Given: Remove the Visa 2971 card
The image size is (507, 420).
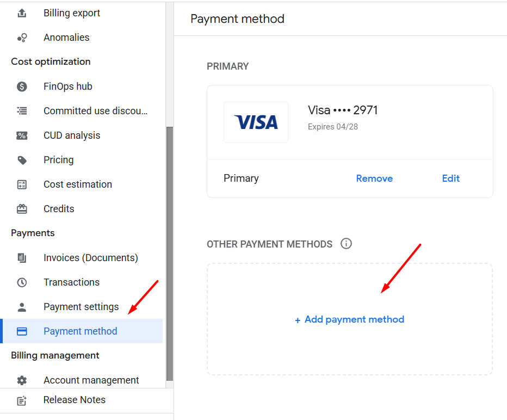Looking at the screenshot, I should (x=374, y=178).
